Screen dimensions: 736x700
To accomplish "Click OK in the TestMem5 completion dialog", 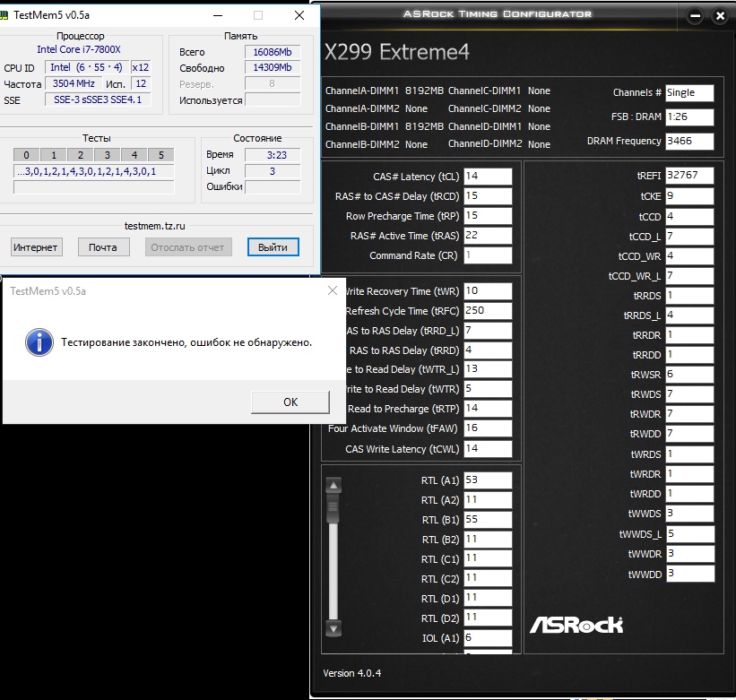I will click(290, 402).
